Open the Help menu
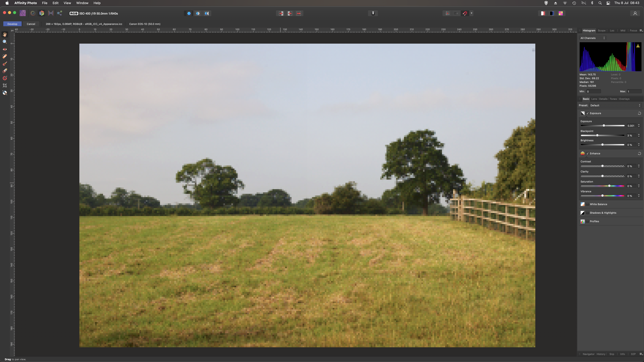Viewport: 644px width, 362px height. tap(97, 3)
